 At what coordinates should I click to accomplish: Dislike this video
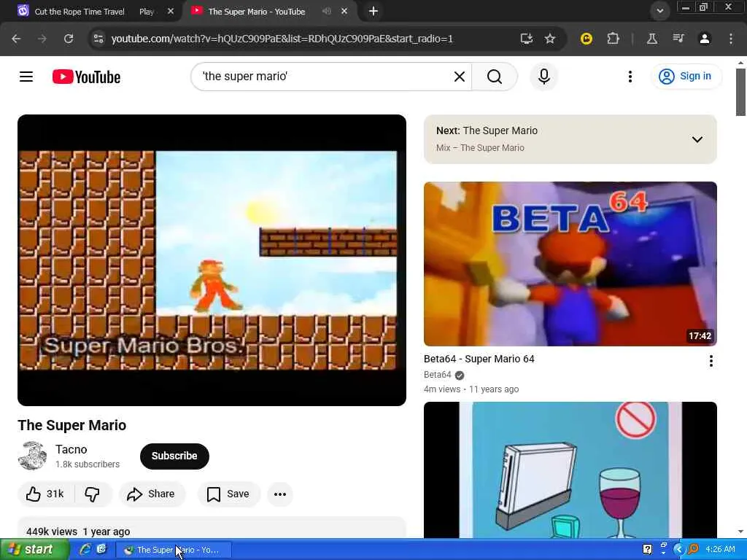(93, 494)
